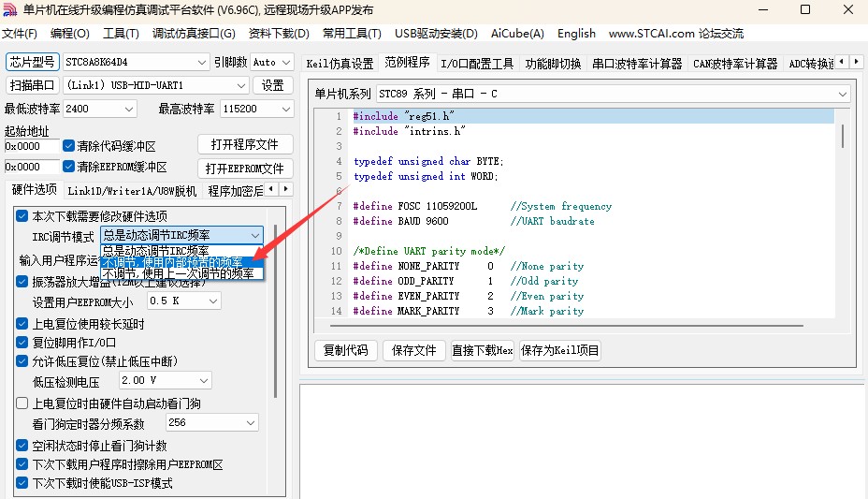This screenshot has width=868, height=499.
Task: Click the STC app icon in title bar
Action: pos(10,10)
